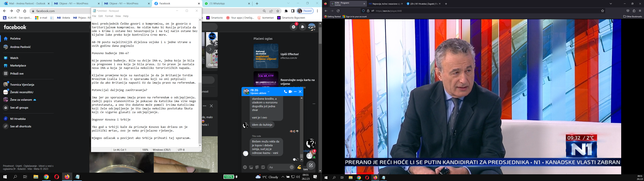
Task: Open the Format menu in Notepad
Action: click(x=109, y=16)
